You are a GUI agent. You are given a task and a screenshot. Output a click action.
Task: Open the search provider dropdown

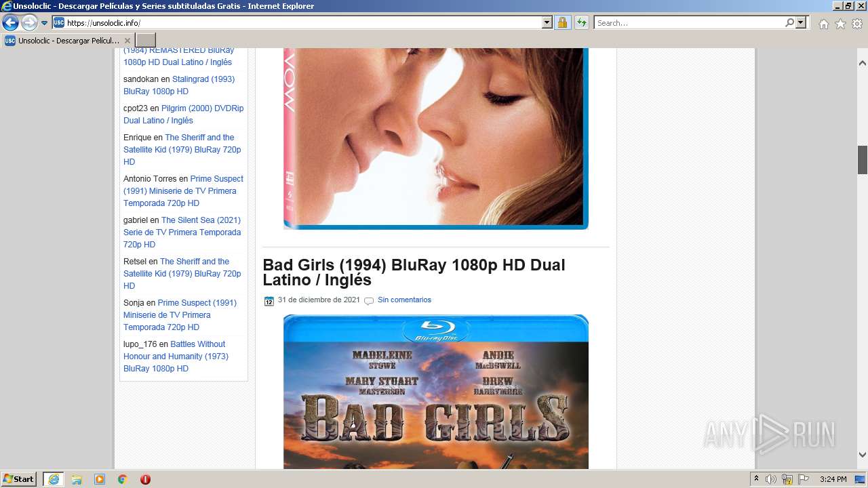coord(801,23)
